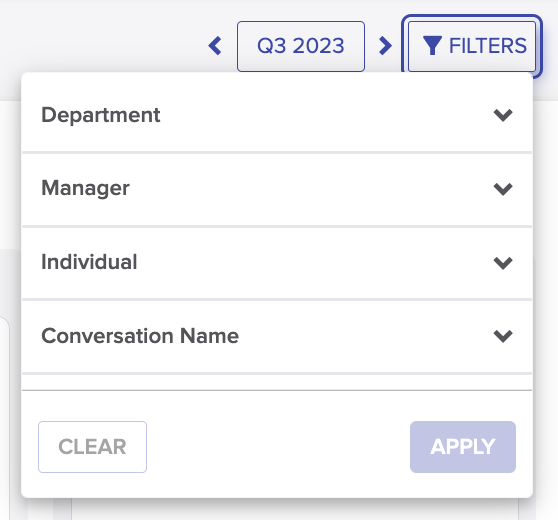
Task: Open the Q3 2023 period selector
Action: pyautogui.click(x=301, y=46)
